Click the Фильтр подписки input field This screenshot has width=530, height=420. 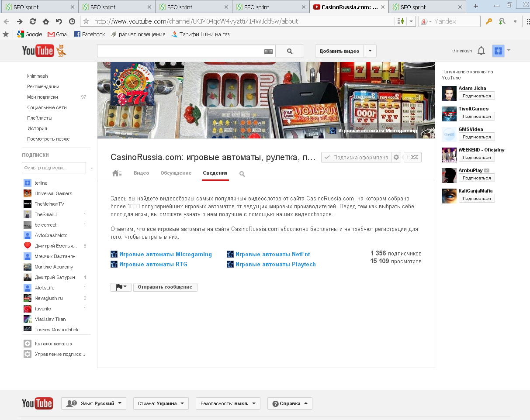pos(54,168)
